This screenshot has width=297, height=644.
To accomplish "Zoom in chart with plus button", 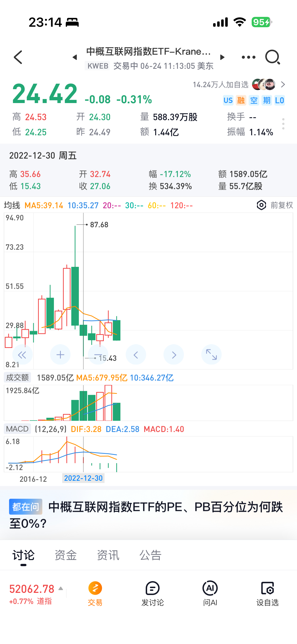I will (60, 355).
